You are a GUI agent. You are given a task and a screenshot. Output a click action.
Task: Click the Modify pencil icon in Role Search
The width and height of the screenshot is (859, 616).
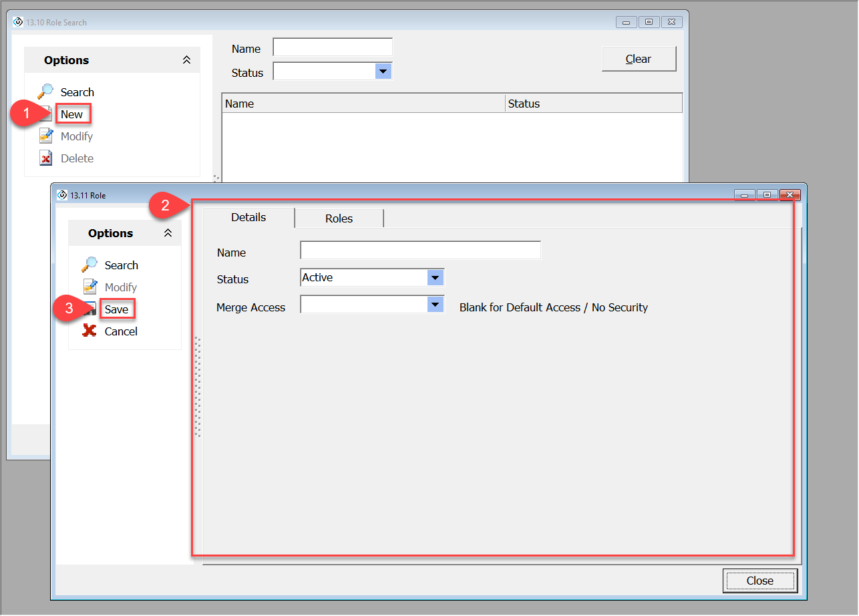[45, 136]
